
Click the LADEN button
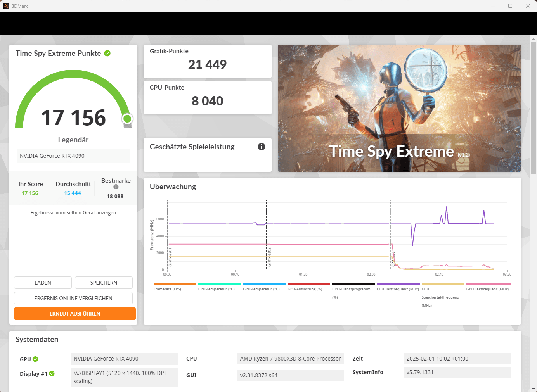(43, 283)
